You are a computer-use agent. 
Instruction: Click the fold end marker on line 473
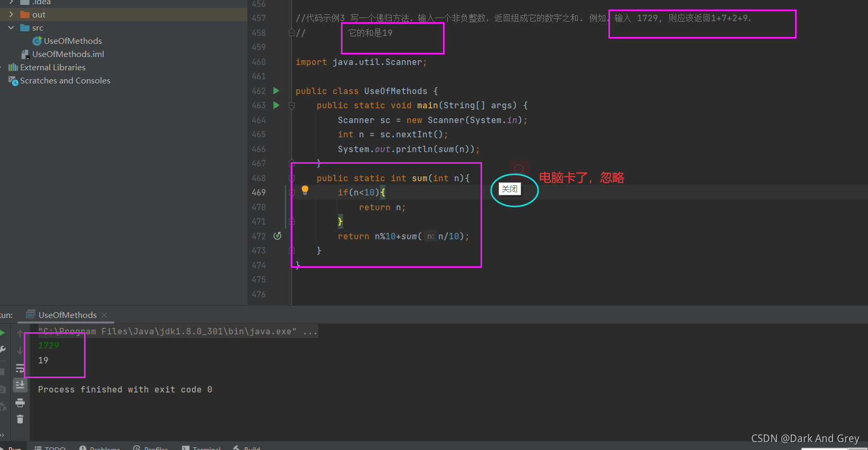pos(292,250)
